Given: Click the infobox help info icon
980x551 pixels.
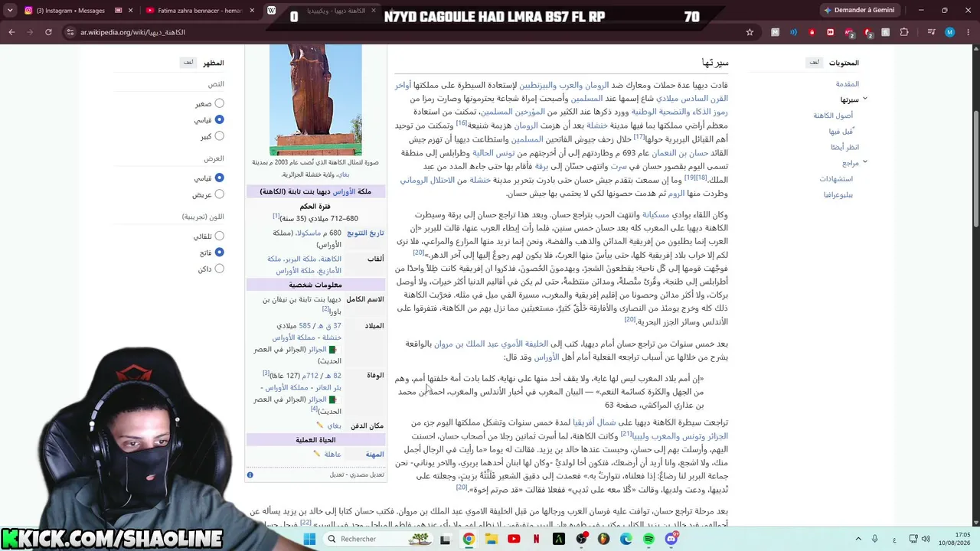Looking at the screenshot, I should click(250, 474).
